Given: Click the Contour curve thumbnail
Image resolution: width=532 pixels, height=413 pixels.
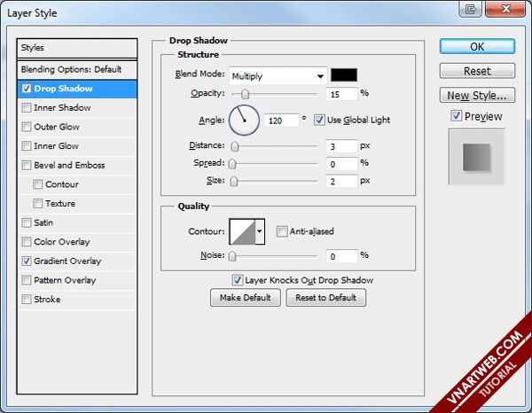Looking at the screenshot, I should [241, 232].
